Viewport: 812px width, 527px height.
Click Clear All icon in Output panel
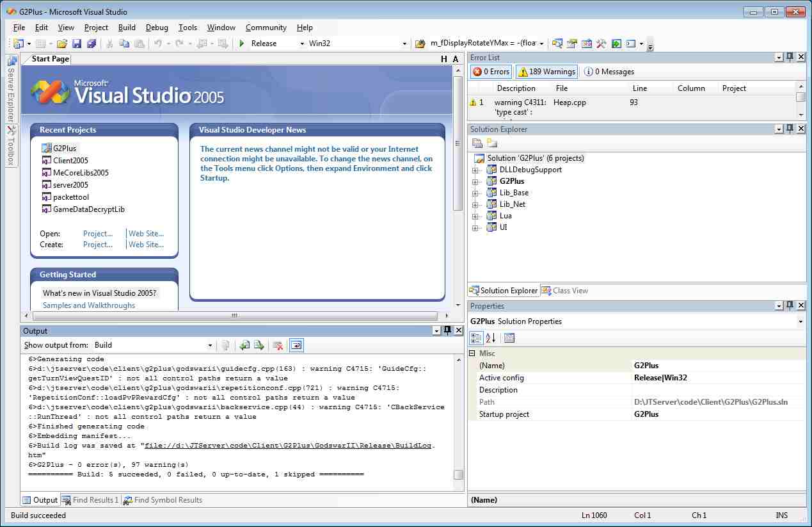coord(278,345)
